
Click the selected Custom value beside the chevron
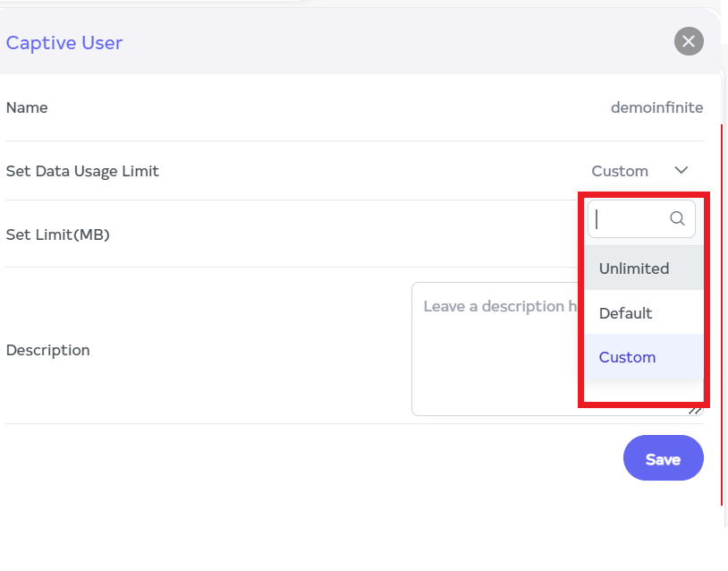tap(620, 171)
